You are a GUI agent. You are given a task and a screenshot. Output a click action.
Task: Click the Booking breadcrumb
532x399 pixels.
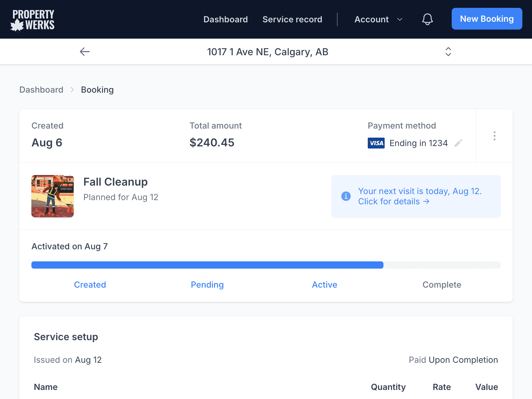[x=97, y=90]
